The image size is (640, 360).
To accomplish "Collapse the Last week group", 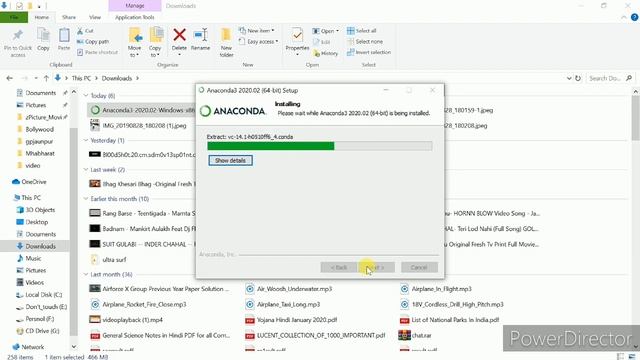I will click(x=86, y=169).
